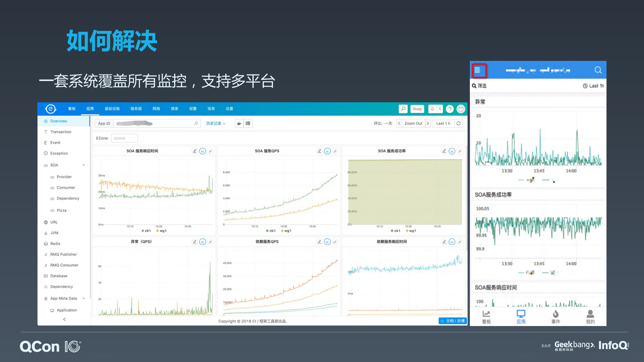This screenshot has width=644, height=362.
Task: Click the Docker icon next to 历史记录
Action: coord(239,123)
